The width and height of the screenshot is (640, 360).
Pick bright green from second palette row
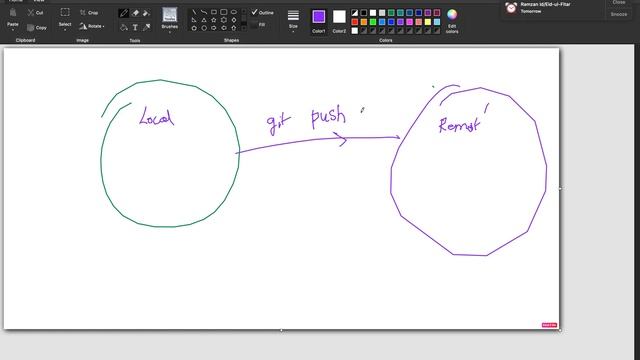[373, 22]
